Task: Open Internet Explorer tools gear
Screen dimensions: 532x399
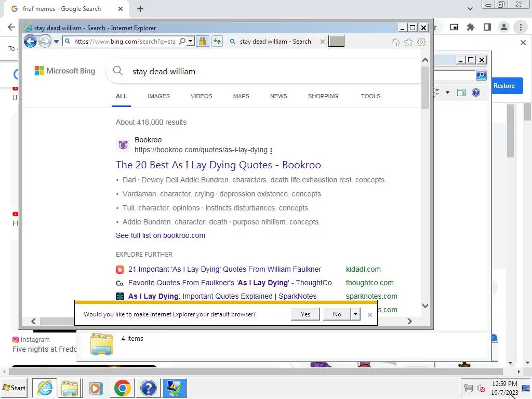Action: pos(421,42)
